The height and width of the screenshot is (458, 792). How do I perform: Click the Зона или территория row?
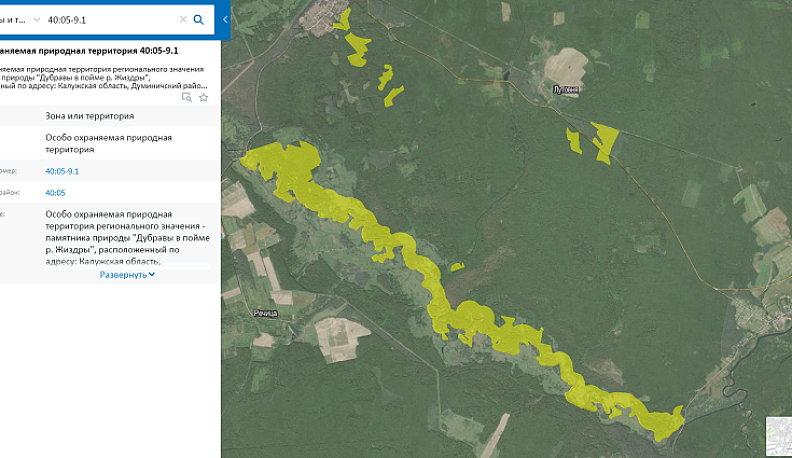(x=104, y=116)
